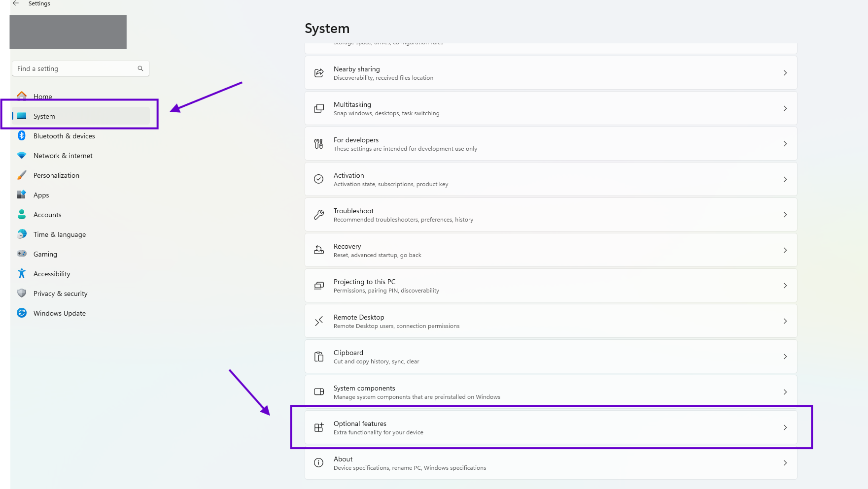Click the search magnifier icon

140,68
